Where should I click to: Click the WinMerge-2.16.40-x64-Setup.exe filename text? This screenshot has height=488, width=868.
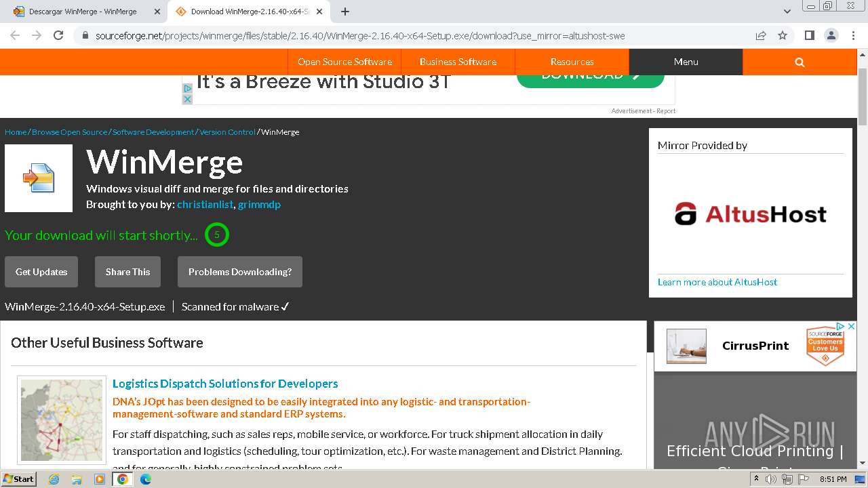click(x=85, y=307)
